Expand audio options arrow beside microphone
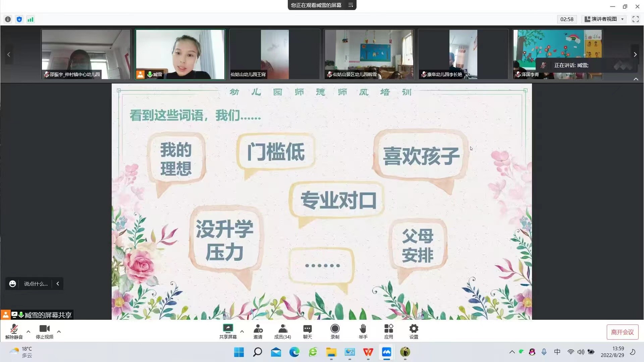Viewport: 644px width, 362px height. point(29,331)
